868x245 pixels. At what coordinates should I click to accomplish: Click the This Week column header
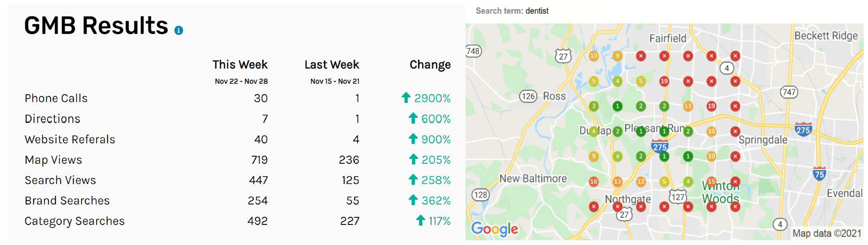(240, 65)
